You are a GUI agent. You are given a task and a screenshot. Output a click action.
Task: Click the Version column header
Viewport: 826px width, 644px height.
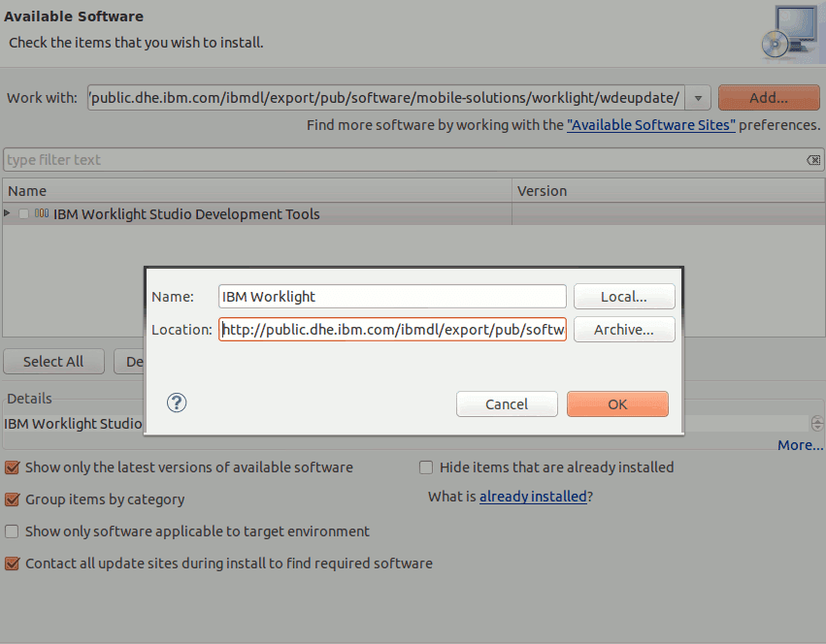668,191
